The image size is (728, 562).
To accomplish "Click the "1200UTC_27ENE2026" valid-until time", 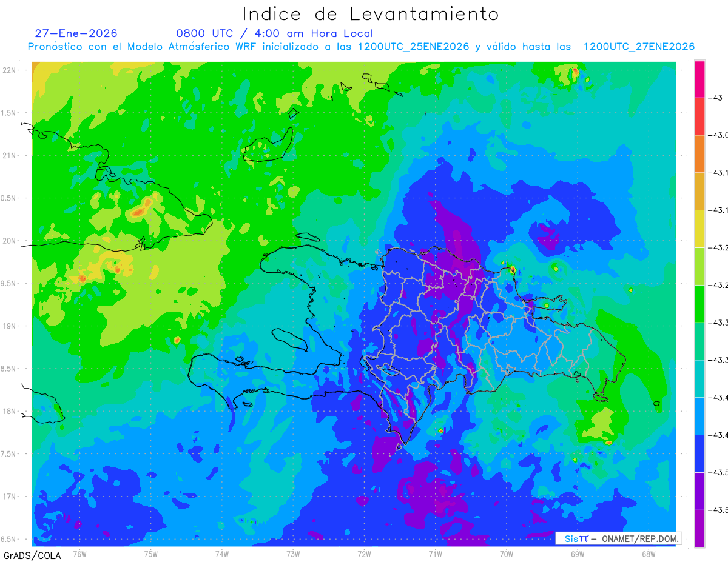I will click(x=639, y=47).
